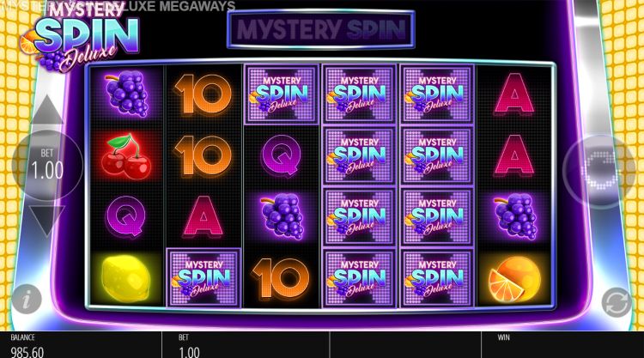Increase bet with the up arrow
644x358 pixels.
click(x=47, y=111)
